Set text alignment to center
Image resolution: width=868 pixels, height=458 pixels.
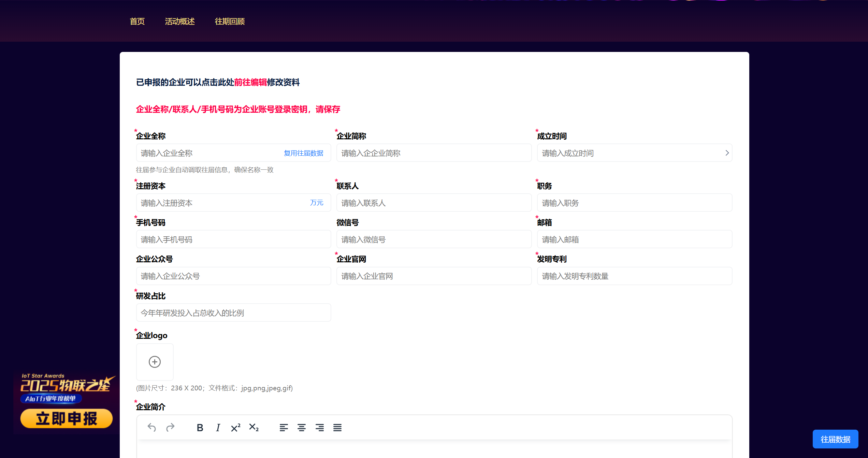point(302,427)
